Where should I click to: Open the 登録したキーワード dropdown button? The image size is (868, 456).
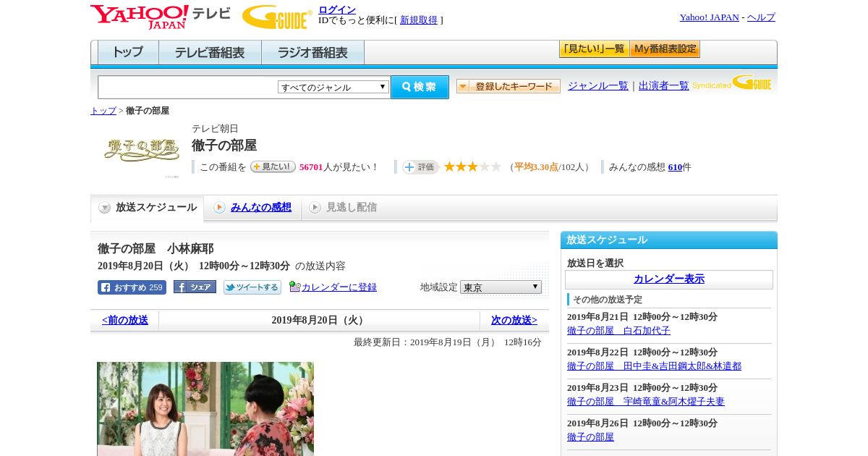point(509,86)
